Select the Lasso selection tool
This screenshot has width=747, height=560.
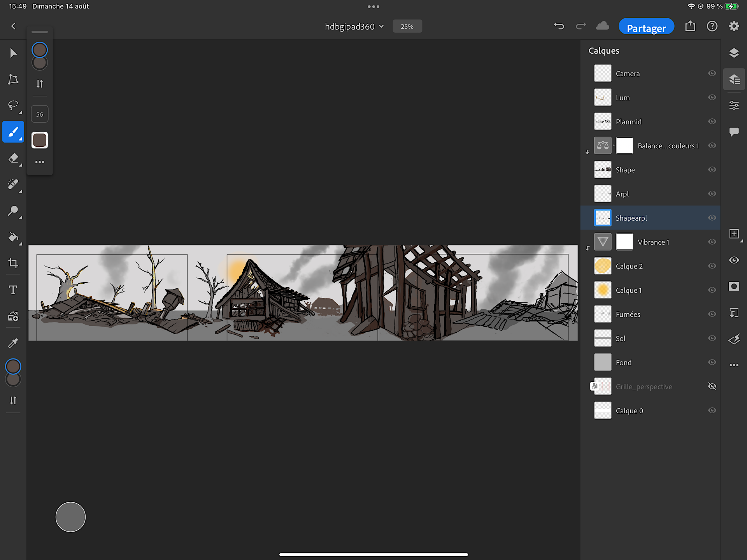[x=13, y=105]
